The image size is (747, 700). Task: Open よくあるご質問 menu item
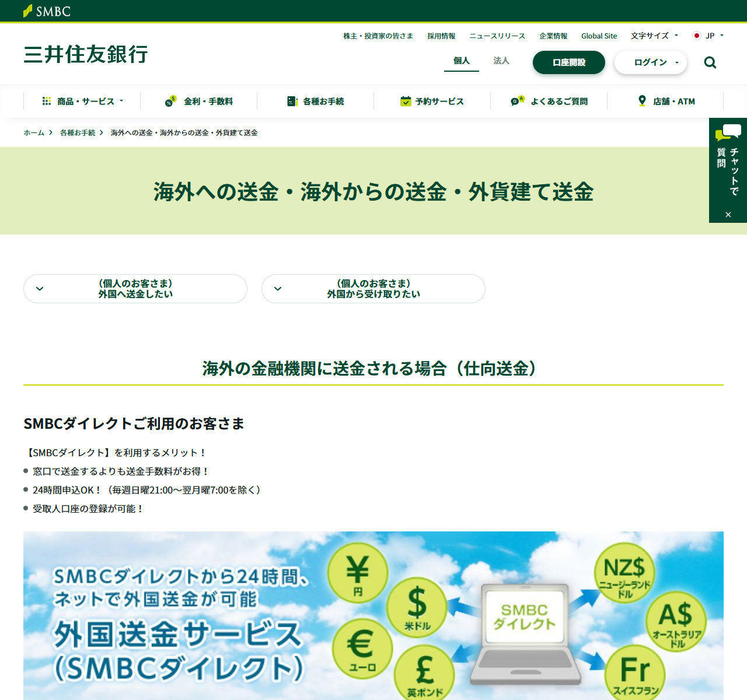pos(549,101)
